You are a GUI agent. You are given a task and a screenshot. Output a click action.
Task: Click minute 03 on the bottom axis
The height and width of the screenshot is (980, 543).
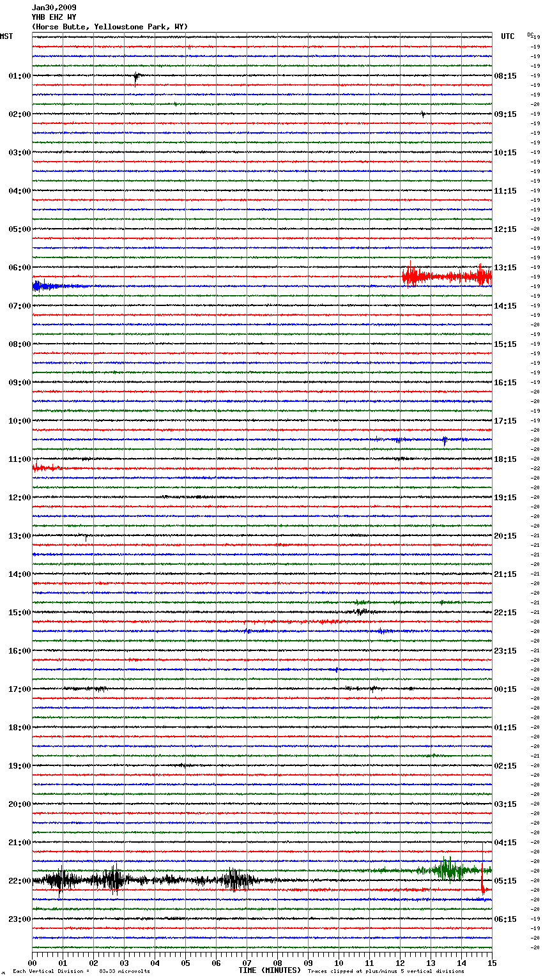coord(125,963)
